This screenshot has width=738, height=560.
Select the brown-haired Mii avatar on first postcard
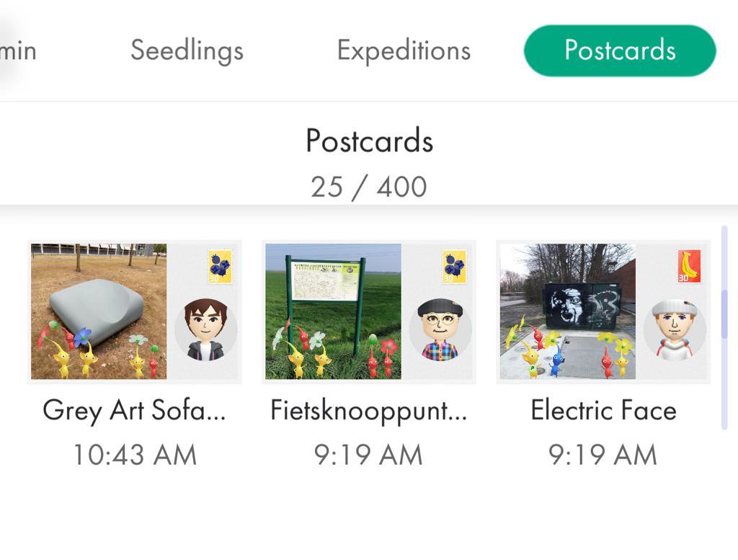tap(207, 330)
